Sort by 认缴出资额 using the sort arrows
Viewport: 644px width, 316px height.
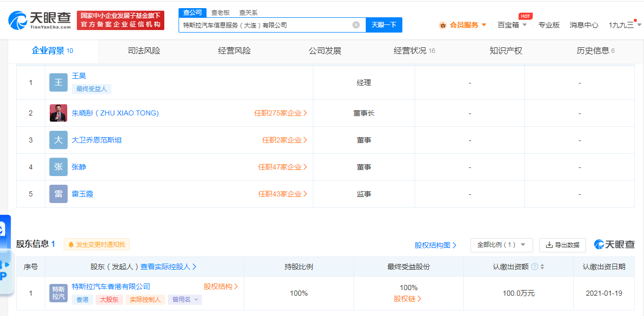tap(542, 267)
